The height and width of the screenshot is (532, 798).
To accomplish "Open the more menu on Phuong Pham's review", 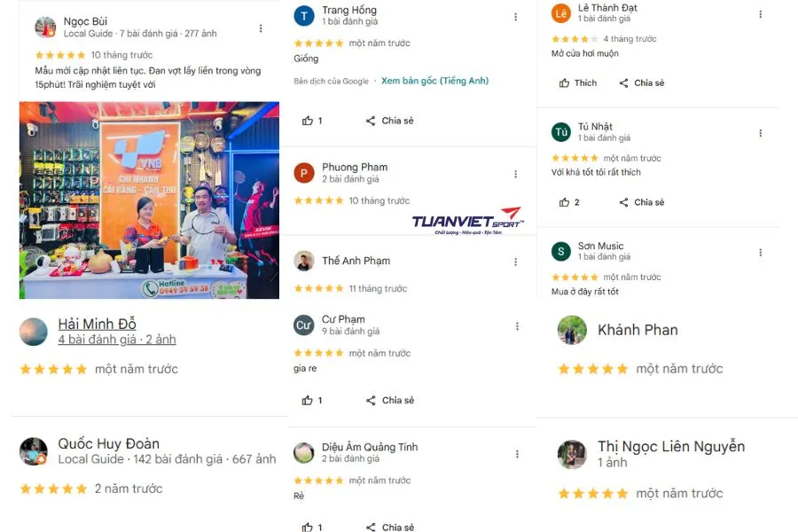I will click(x=515, y=174).
